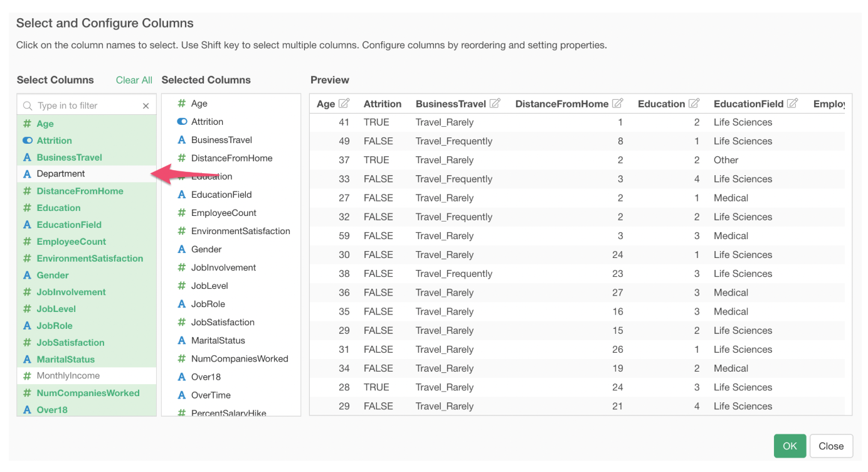This screenshot has height=472, width=868.
Task: Click the hash icon beside Age in Selected Columns
Action: pyautogui.click(x=182, y=104)
